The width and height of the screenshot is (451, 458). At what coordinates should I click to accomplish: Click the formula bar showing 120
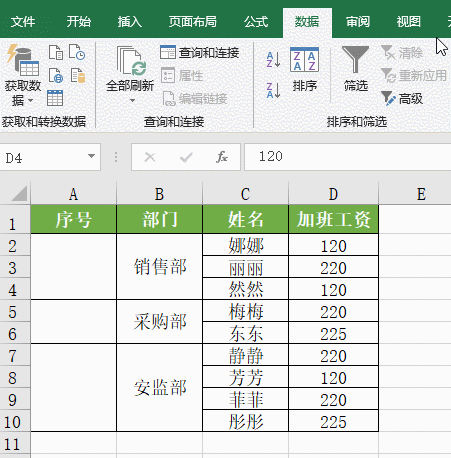click(348, 157)
